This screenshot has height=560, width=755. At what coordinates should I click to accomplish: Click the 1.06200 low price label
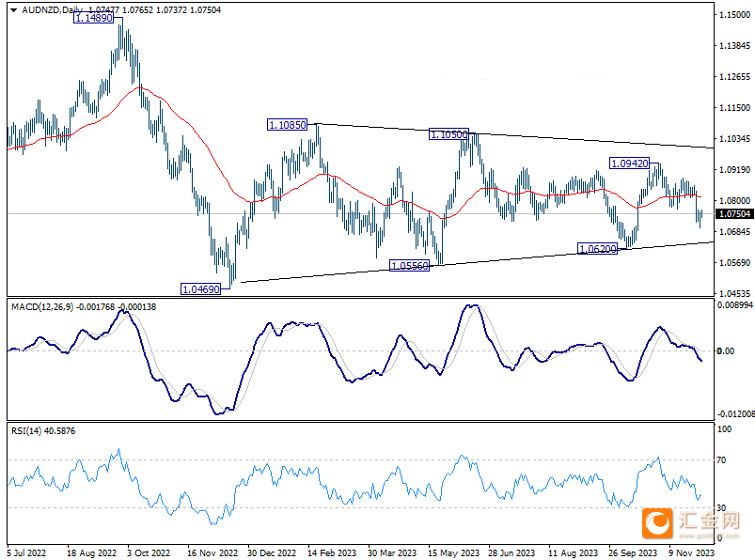597,249
